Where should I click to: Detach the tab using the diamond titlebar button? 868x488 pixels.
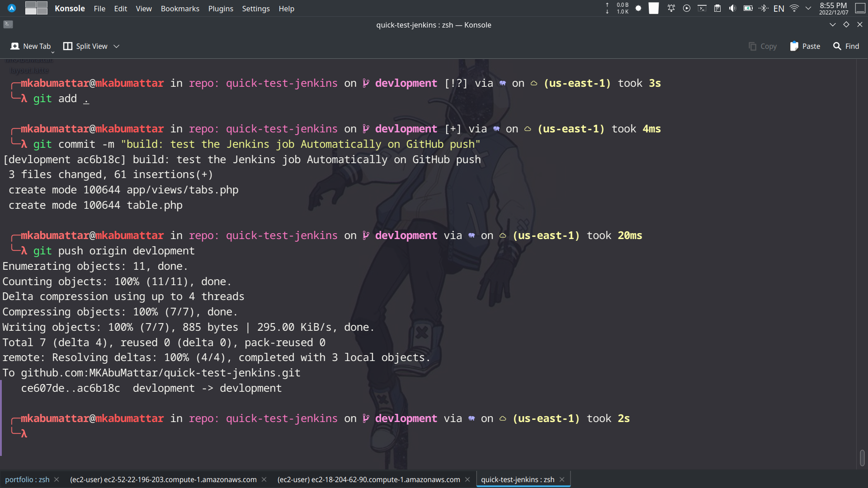coord(846,25)
